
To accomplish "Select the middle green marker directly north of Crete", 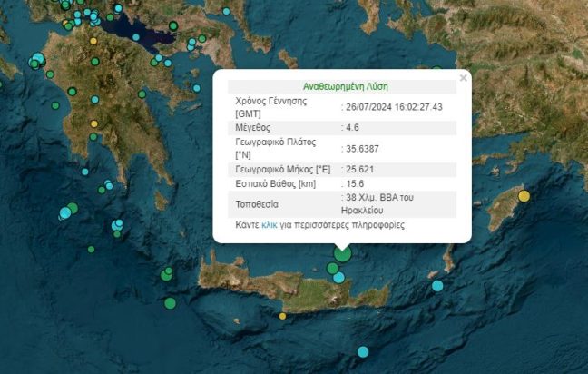I will point(333,268).
